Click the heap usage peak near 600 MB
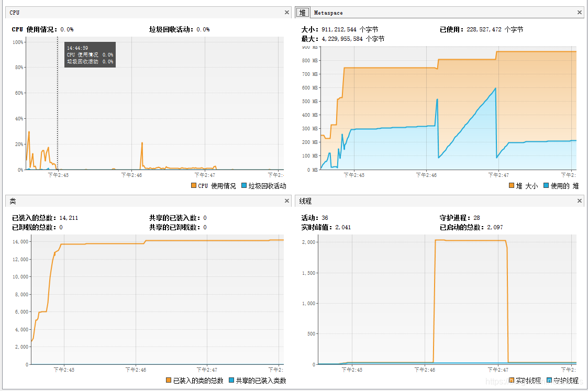Viewport: 588px width, 391px height. (495, 88)
